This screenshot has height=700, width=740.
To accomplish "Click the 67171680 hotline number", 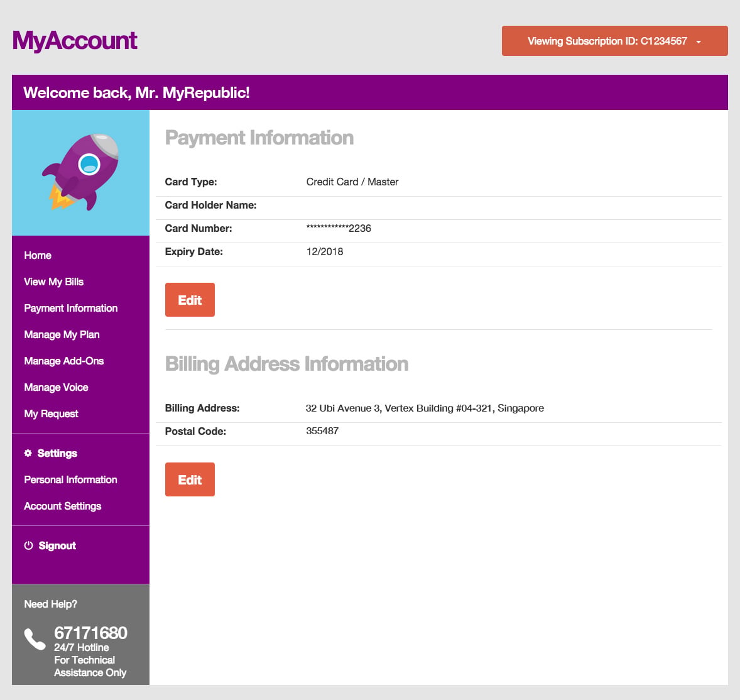I will 90,633.
